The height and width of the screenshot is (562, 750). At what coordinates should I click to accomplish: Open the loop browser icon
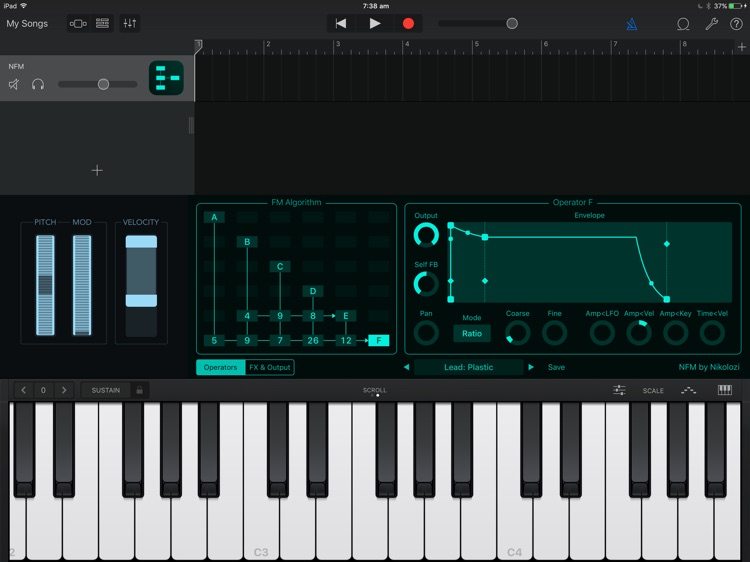[683, 24]
